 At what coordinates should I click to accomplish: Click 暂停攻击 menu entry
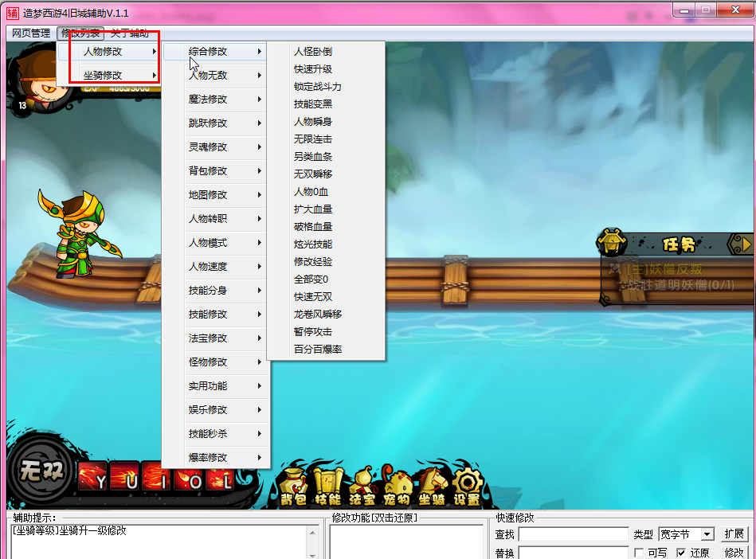point(327,331)
